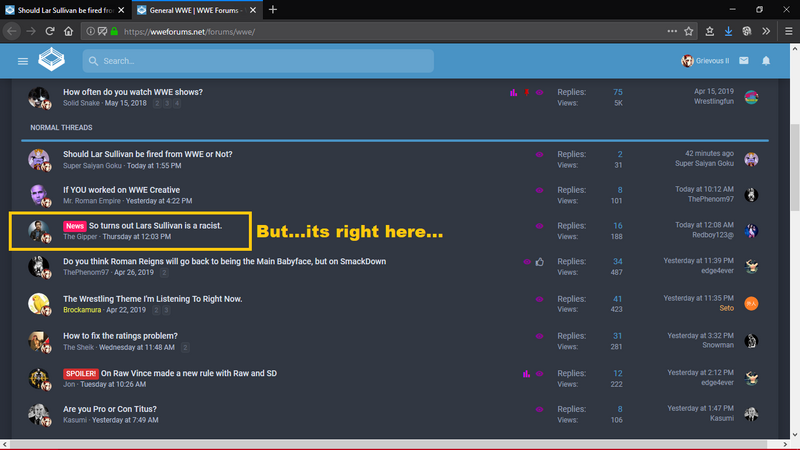Viewport: 800px width, 450px height.
Task: Click thumbs-up icon on Roman Reigns thread
Action: [x=539, y=262]
